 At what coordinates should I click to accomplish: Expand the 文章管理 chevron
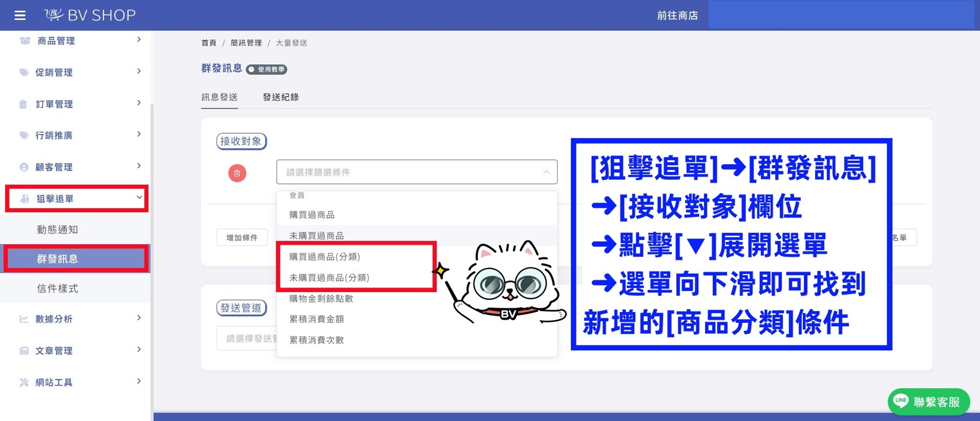pos(139,350)
